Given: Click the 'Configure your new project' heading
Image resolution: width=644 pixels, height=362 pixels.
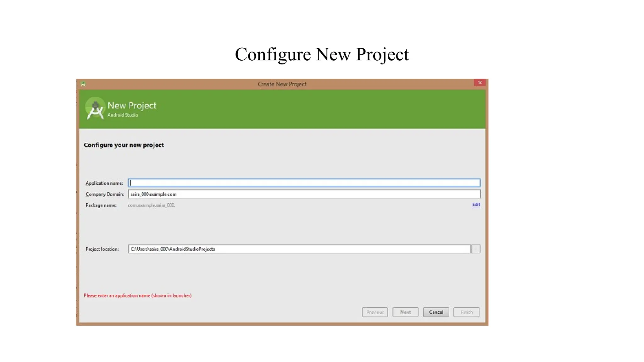Looking at the screenshot, I should point(124,145).
